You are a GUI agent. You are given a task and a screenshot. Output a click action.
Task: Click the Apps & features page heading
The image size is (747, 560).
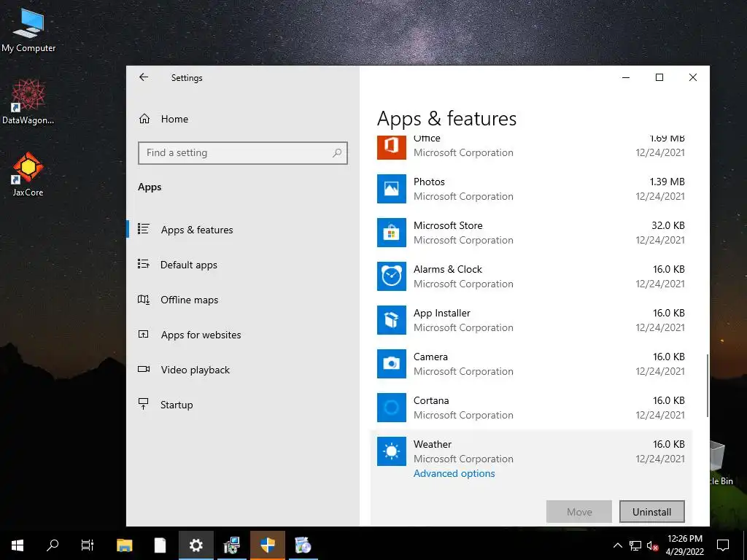(446, 119)
